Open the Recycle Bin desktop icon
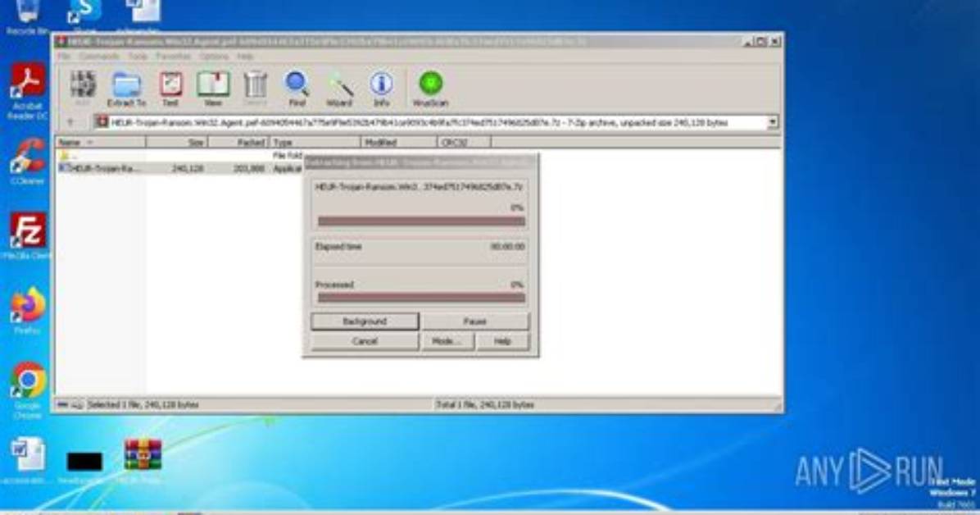The height and width of the screenshot is (515, 980). pyautogui.click(x=26, y=16)
